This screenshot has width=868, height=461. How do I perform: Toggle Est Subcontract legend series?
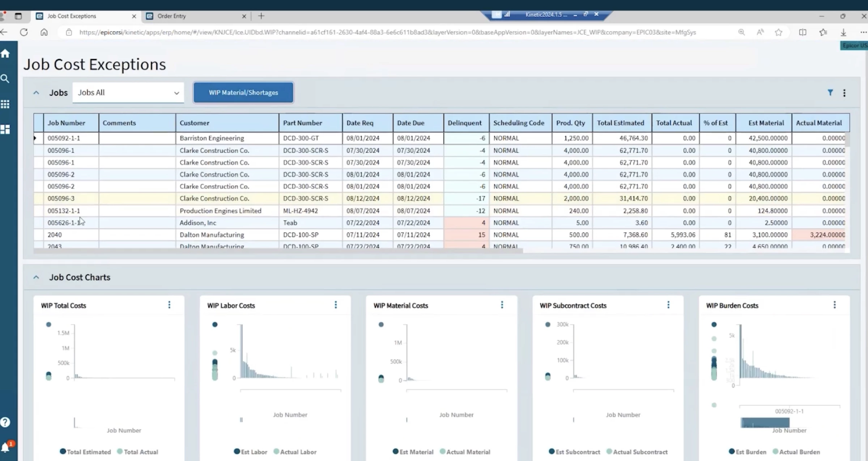point(574,452)
